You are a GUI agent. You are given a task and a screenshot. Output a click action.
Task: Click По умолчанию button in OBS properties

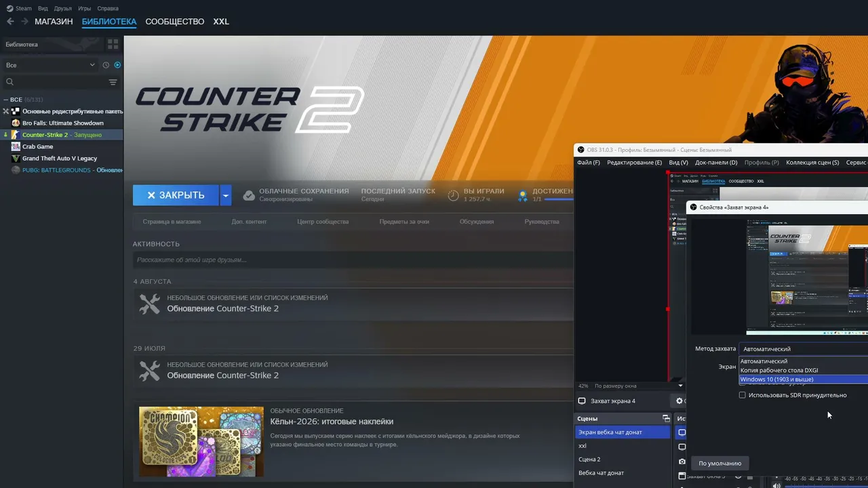(720, 464)
